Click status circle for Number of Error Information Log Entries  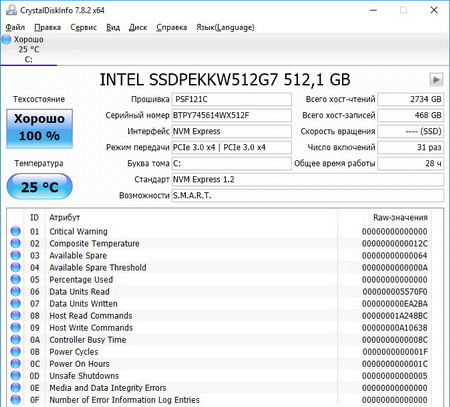[x=16, y=400]
